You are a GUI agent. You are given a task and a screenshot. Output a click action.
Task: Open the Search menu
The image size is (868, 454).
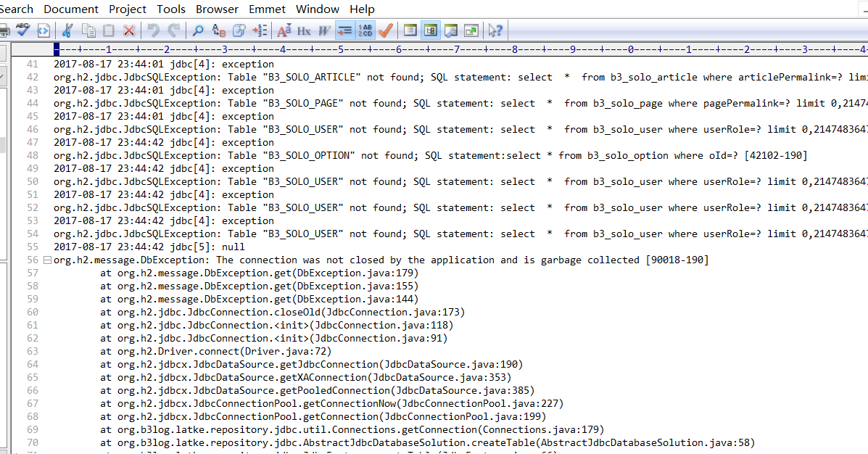click(x=17, y=9)
